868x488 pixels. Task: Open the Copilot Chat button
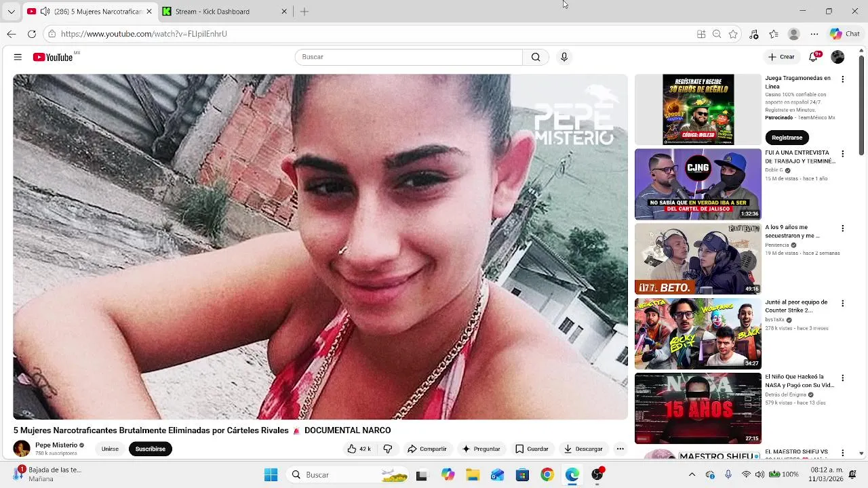(x=845, y=34)
